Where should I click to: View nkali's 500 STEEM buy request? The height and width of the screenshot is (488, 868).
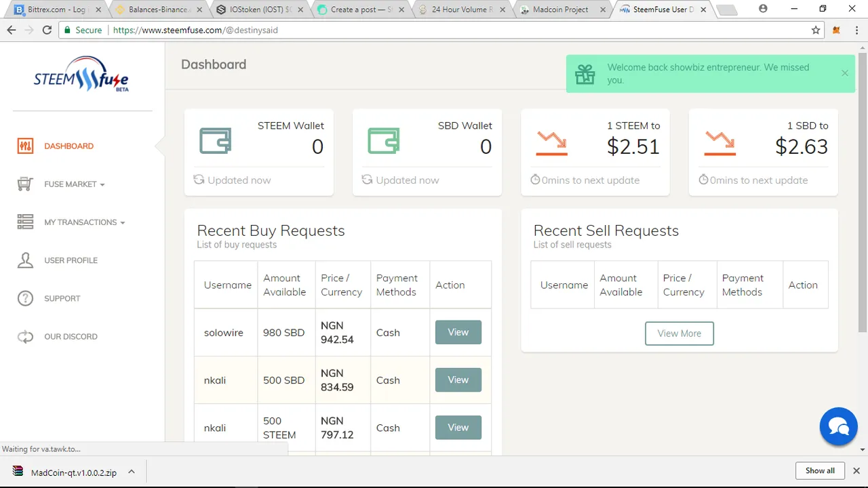pos(458,427)
